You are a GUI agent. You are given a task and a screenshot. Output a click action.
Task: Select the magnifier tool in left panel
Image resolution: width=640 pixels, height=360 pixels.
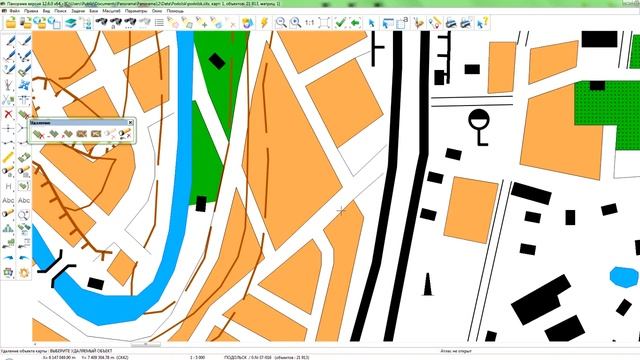(24, 214)
